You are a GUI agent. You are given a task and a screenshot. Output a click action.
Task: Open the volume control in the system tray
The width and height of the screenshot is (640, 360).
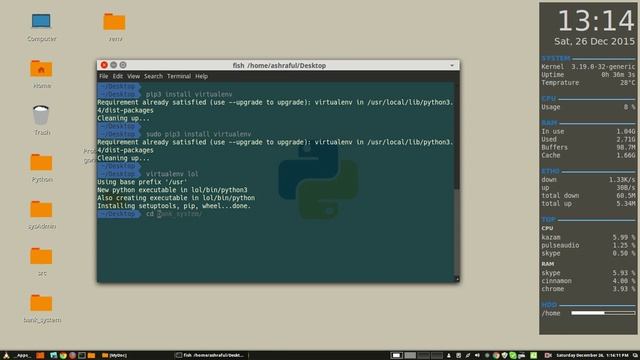[x=477, y=356]
